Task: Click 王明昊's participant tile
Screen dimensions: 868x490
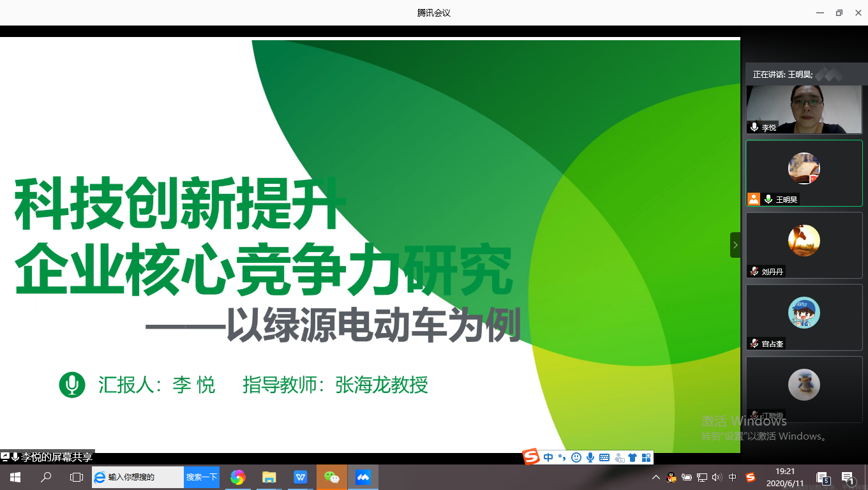Action: coord(804,172)
